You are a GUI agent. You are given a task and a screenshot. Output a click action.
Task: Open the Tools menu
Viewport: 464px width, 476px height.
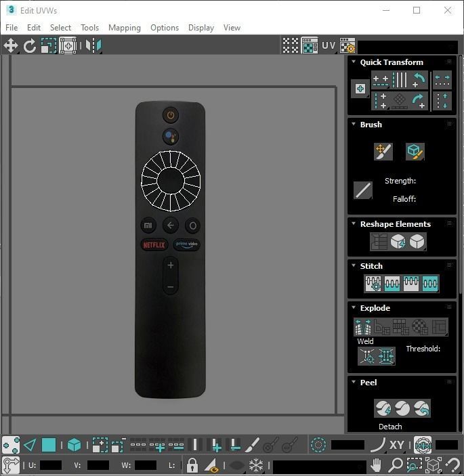pos(90,28)
